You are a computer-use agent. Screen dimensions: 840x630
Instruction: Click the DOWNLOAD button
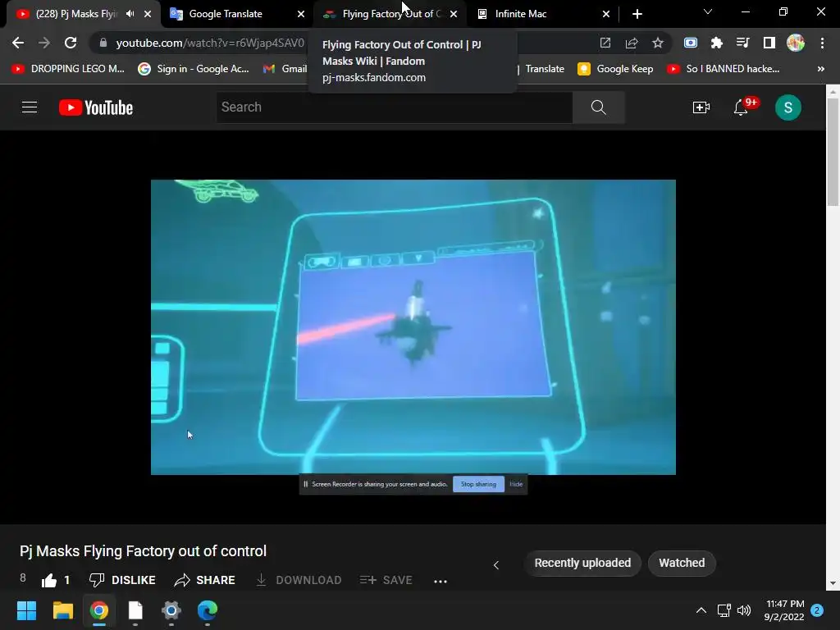(x=299, y=580)
